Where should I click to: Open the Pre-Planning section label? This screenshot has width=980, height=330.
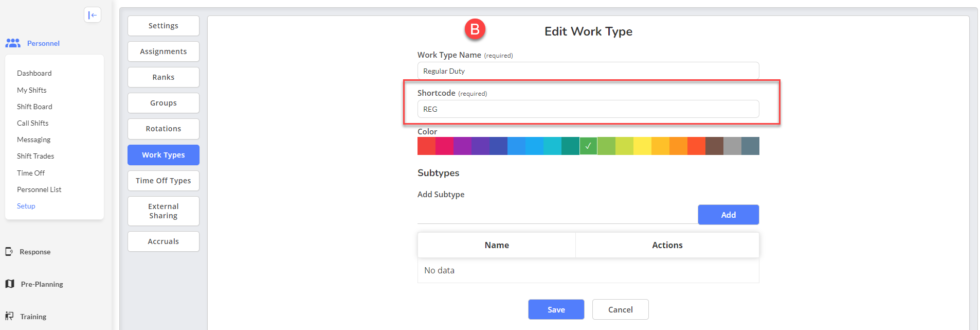pyautogui.click(x=42, y=284)
